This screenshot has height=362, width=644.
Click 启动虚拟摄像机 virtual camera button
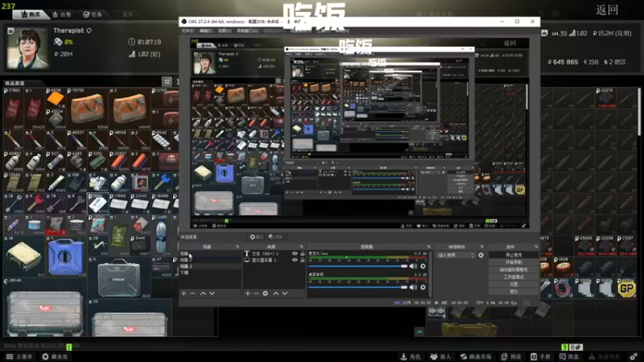[514, 269]
